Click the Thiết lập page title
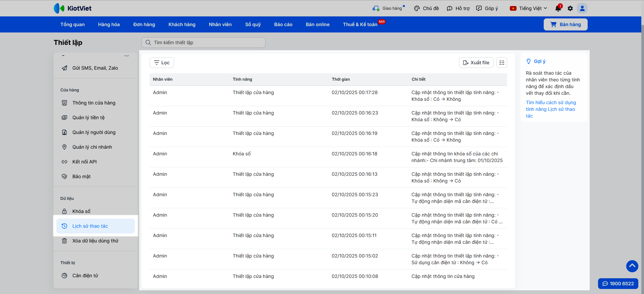Screen dimensions: 644x294 [x=68, y=43]
